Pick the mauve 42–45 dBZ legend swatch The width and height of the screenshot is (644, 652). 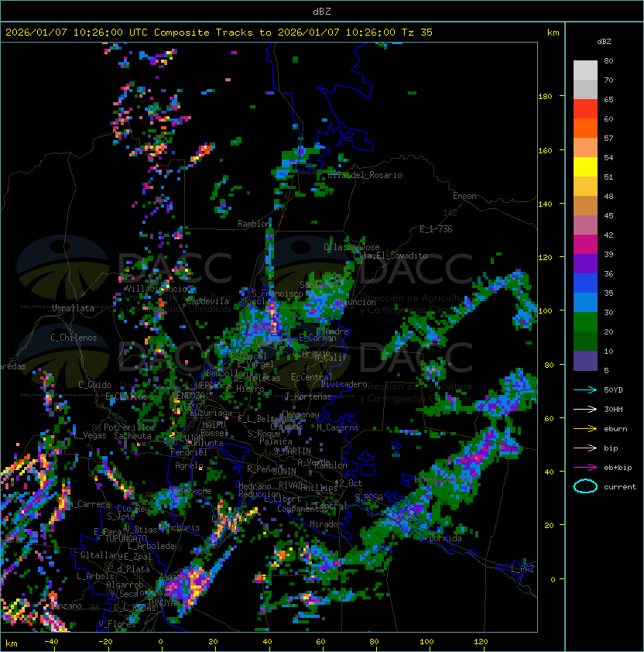(x=585, y=225)
